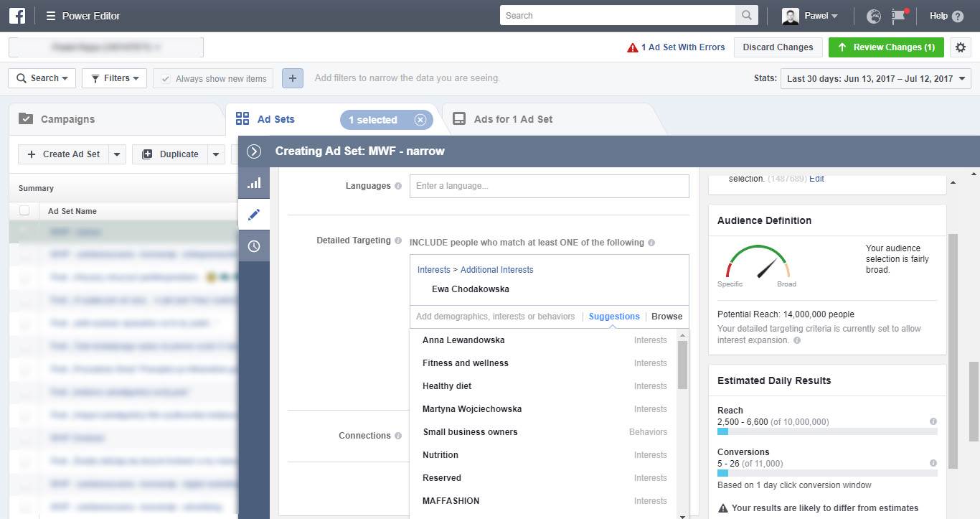Viewport: 980px width, 519px height.
Task: Show the performance chart side icon
Action: tap(254, 183)
